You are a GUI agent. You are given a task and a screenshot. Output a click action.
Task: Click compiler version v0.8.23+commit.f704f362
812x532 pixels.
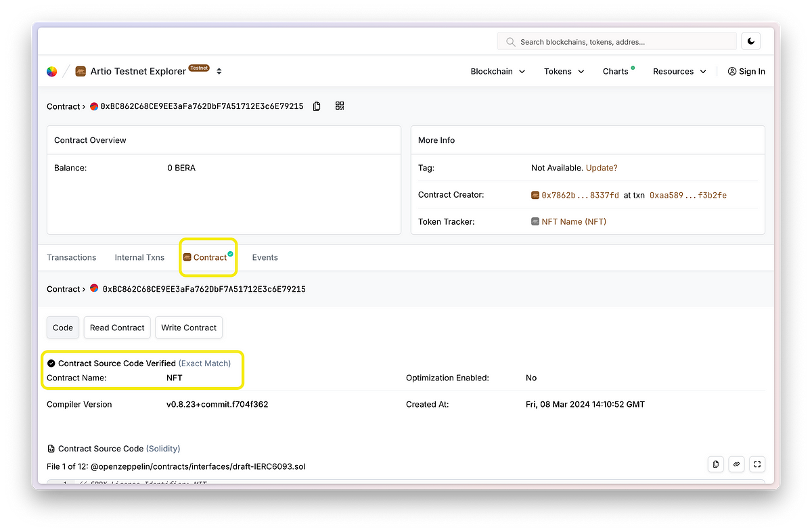(217, 404)
